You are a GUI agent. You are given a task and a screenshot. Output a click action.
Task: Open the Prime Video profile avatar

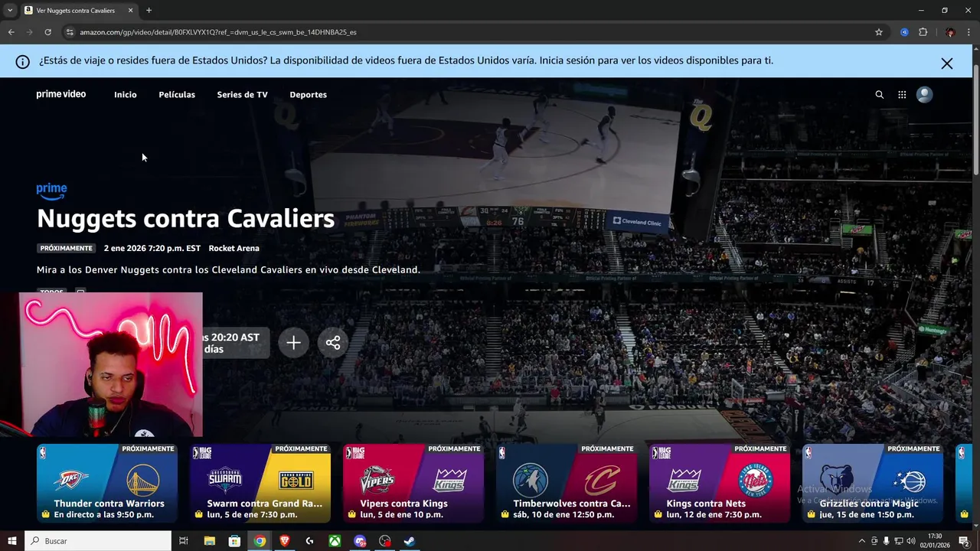[x=925, y=95]
